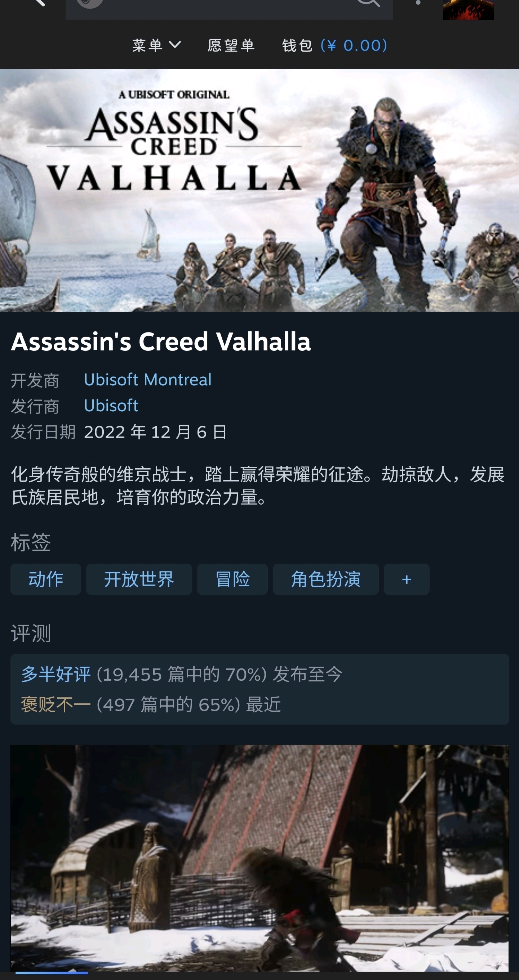The image size is (519, 980).
Task: Click inside the store search field
Action: click(x=229, y=9)
